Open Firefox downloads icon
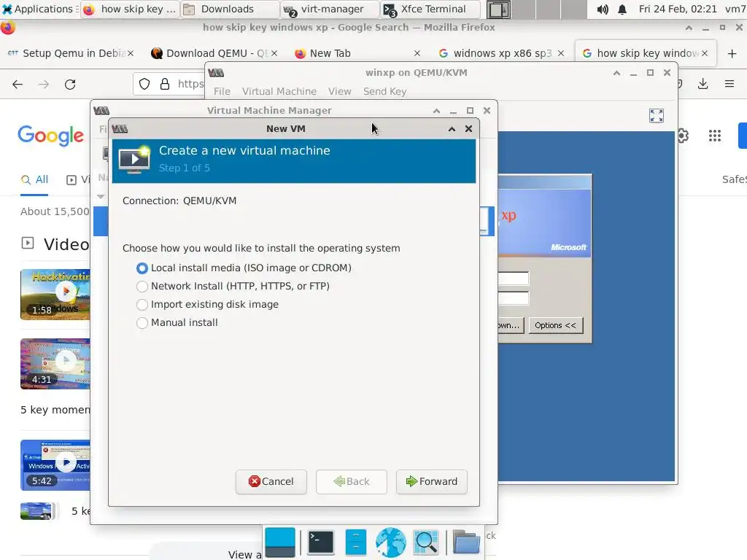 coord(703,85)
